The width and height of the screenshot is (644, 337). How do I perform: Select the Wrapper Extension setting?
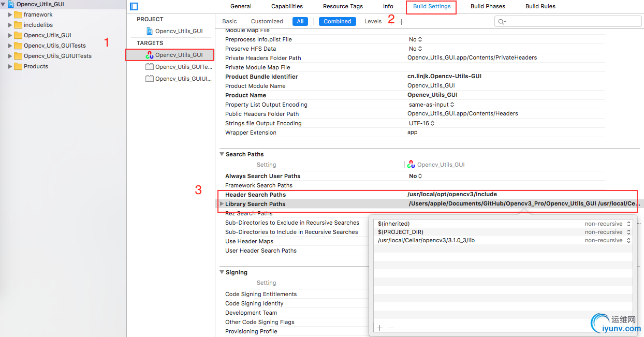[x=251, y=133]
